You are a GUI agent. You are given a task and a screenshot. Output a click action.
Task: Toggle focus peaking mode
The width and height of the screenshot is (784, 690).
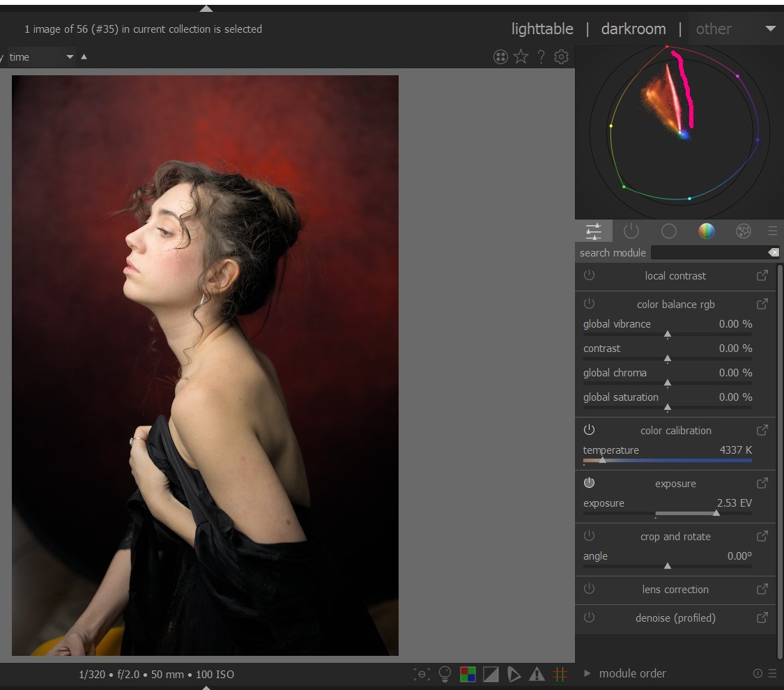[422, 674]
